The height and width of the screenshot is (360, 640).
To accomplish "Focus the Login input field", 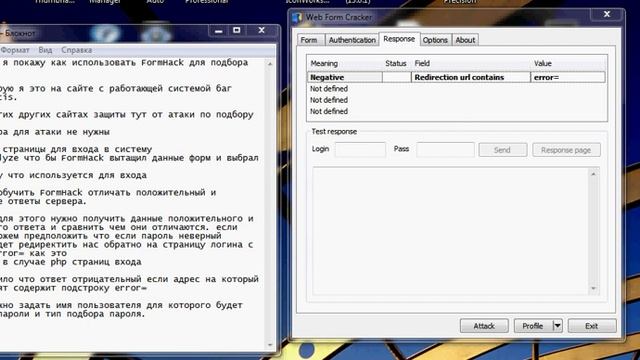I will [360, 149].
